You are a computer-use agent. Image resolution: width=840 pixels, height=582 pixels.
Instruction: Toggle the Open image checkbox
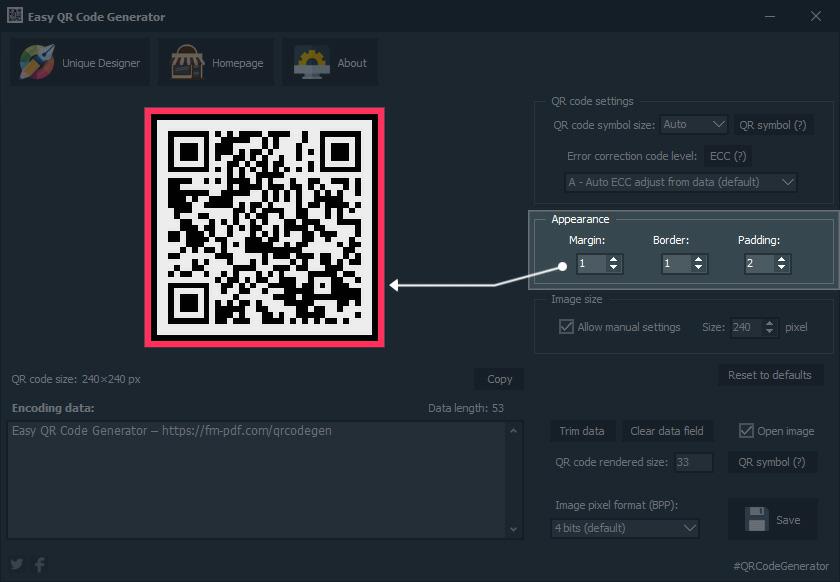pos(746,430)
